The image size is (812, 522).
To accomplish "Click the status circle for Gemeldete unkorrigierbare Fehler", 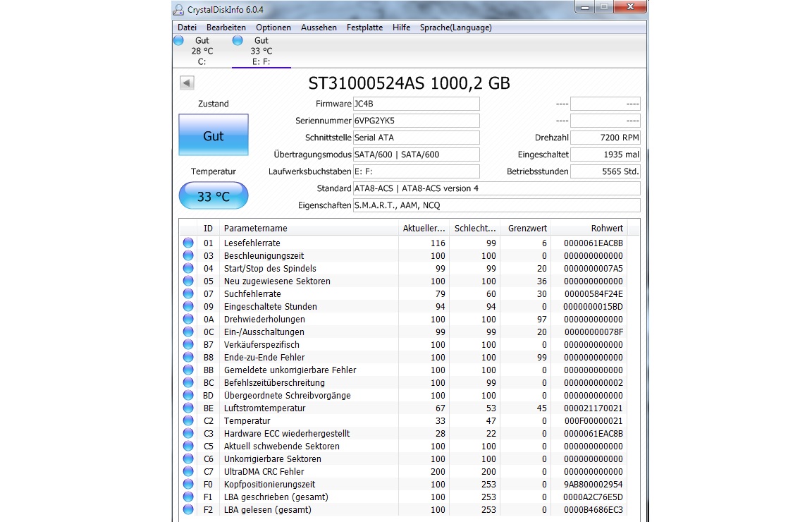I will tap(188, 370).
